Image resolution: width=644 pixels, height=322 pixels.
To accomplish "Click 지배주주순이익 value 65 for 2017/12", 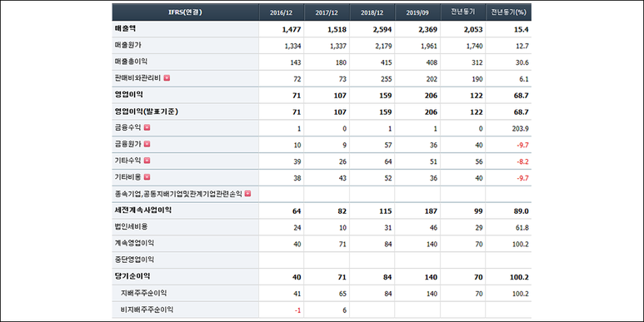I will 342,294.
